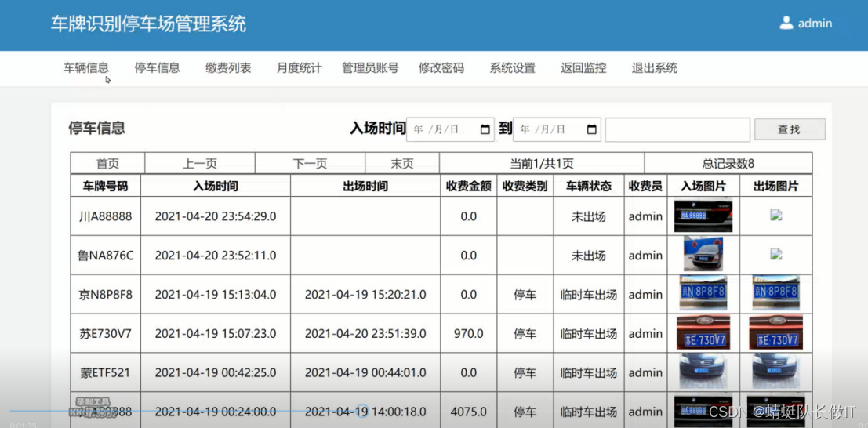Viewport: 868px width, 428px height.
Task: Click the 入场图片 column header
Action: click(x=703, y=186)
